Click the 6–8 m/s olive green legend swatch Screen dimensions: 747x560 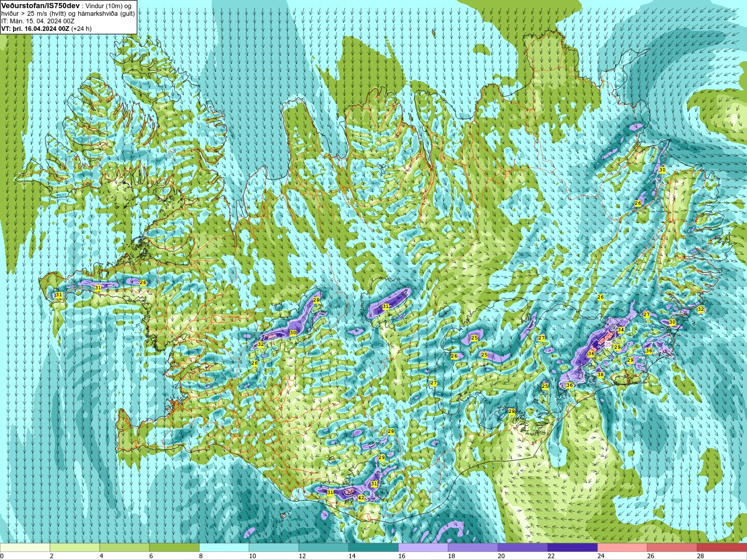pos(174,548)
